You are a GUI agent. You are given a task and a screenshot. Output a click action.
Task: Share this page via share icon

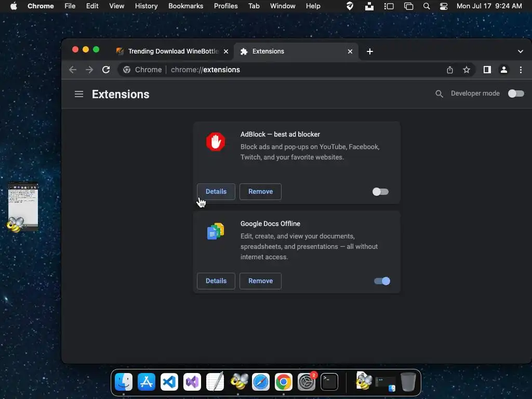[x=450, y=70]
